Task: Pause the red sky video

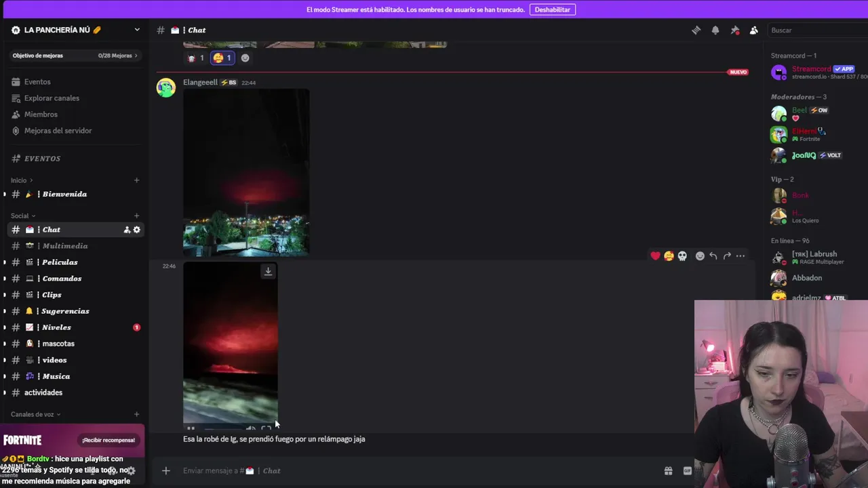Action: pyautogui.click(x=191, y=428)
